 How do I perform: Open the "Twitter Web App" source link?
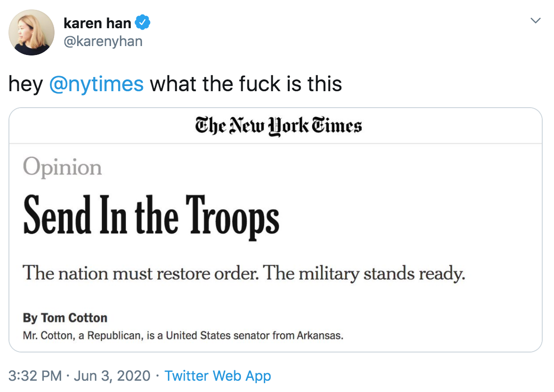[x=218, y=376]
